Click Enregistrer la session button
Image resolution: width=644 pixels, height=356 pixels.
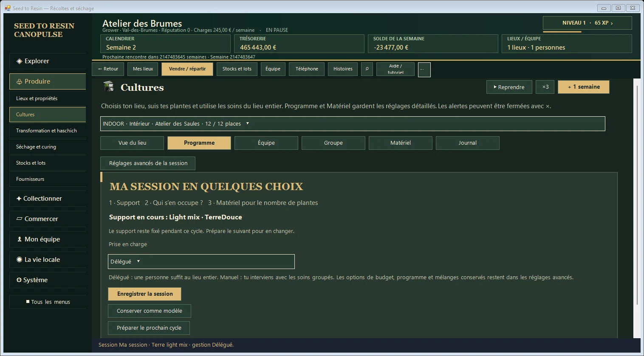[x=145, y=294]
